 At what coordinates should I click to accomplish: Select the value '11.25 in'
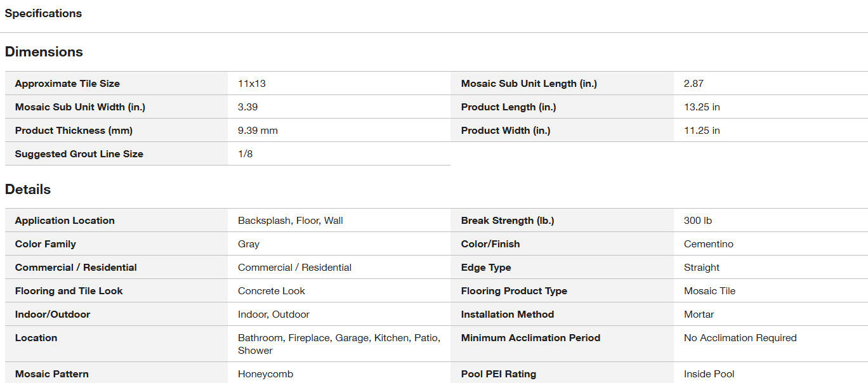click(702, 131)
